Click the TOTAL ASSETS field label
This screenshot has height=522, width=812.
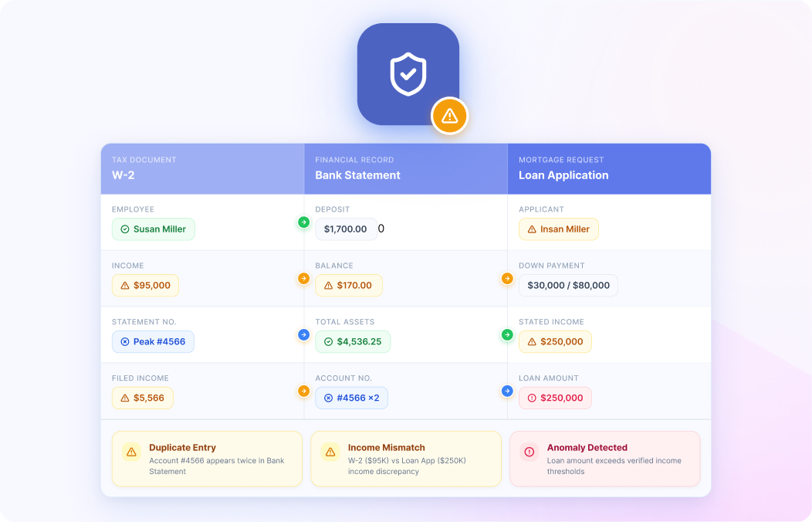click(x=345, y=321)
